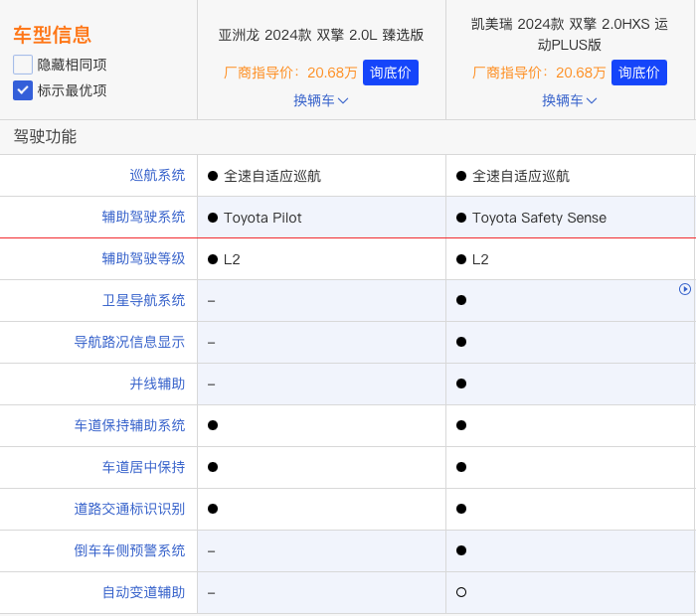Click the 驾驶功能 section header
696x616 pixels.
pyautogui.click(x=45, y=137)
